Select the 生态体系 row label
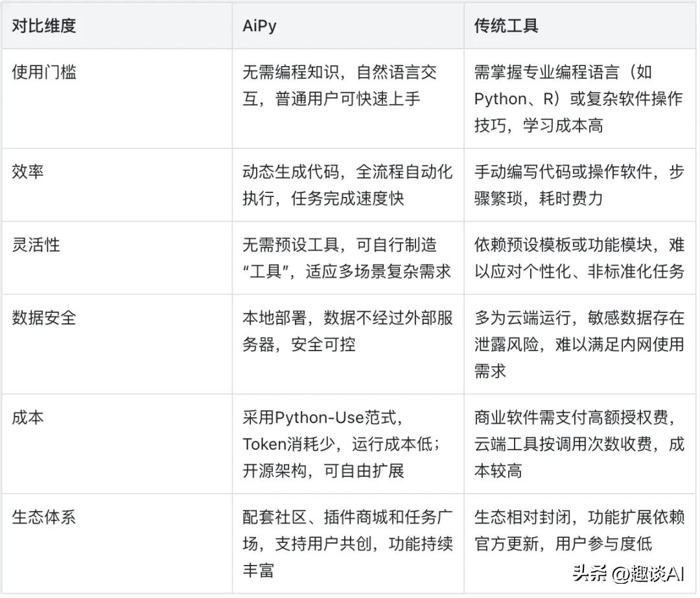The width and height of the screenshot is (700, 598). point(44,517)
